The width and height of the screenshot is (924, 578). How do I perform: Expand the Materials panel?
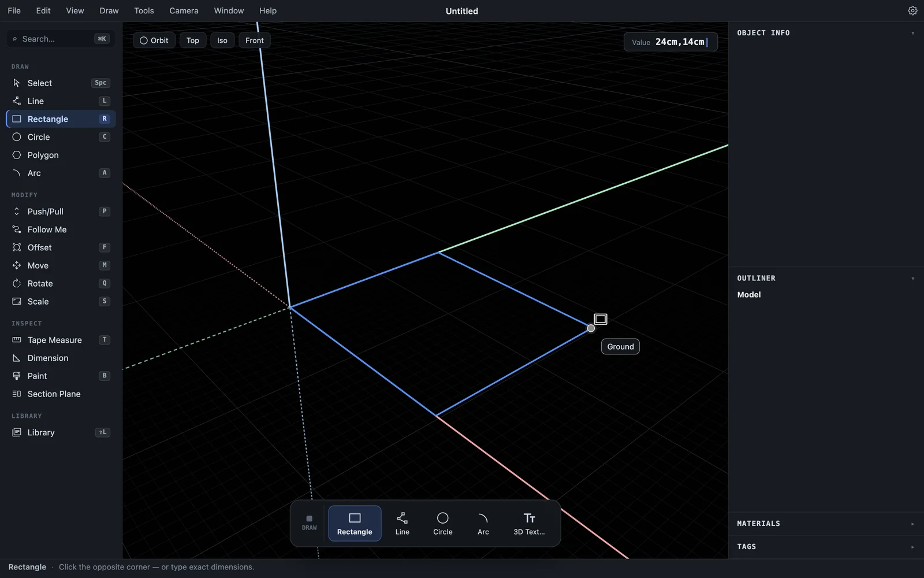click(912, 524)
